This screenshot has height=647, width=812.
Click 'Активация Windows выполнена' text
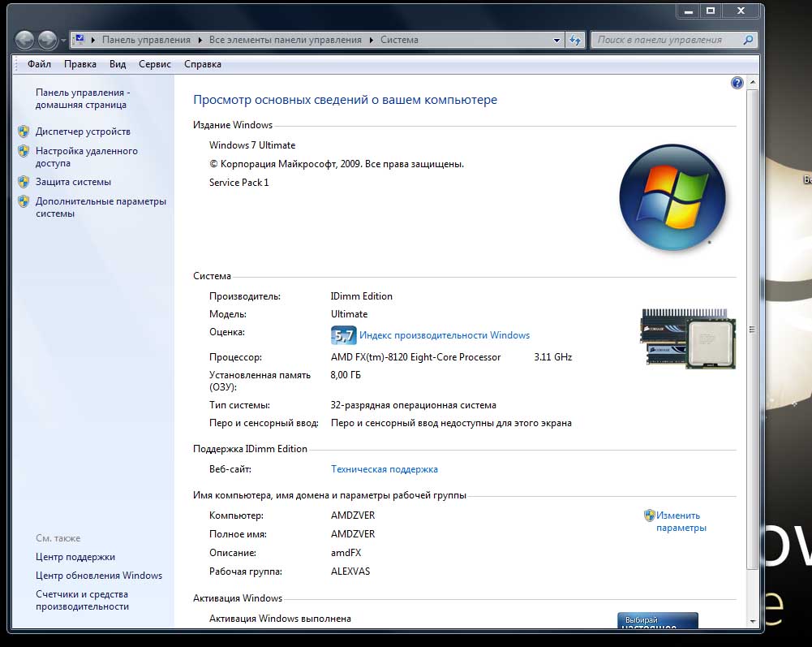coord(280,619)
